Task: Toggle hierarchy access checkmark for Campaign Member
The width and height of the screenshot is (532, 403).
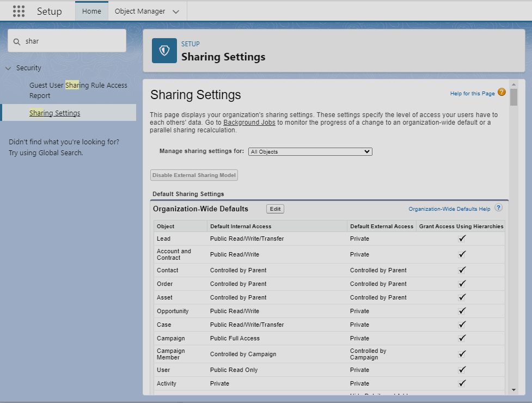Action: pos(461,354)
